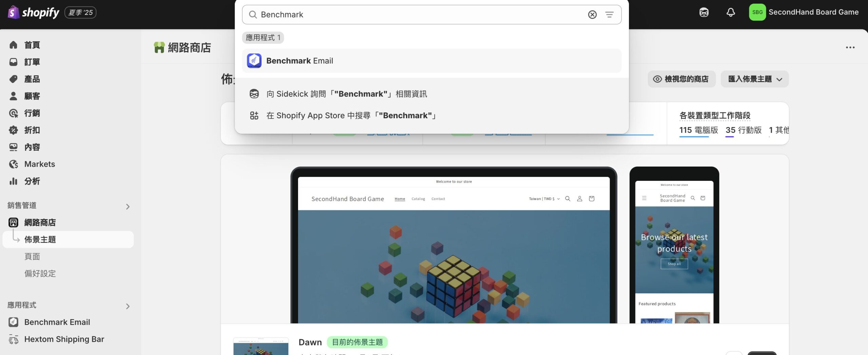Click the Dawn theme small thumbnail
Screen dimensions: 868x355
(x=261, y=346)
